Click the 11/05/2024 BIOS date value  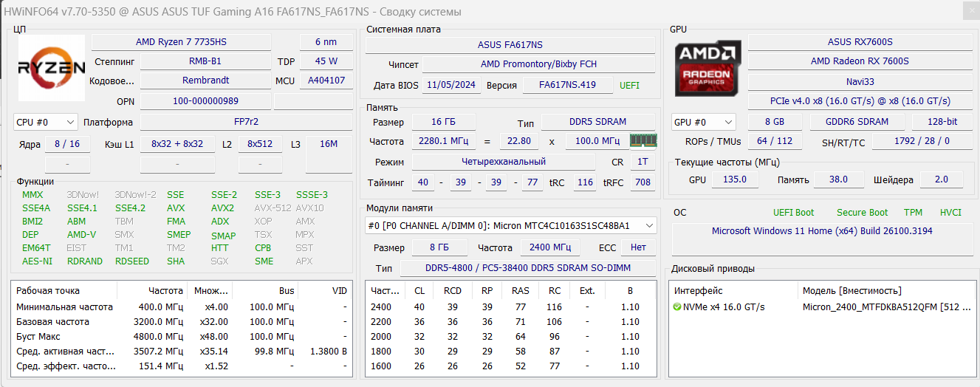(x=450, y=86)
